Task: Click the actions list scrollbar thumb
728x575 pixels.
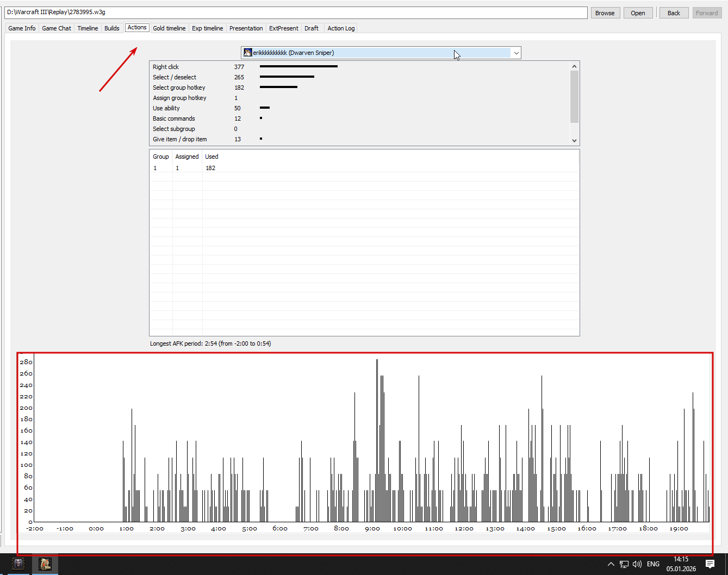Action: click(574, 97)
